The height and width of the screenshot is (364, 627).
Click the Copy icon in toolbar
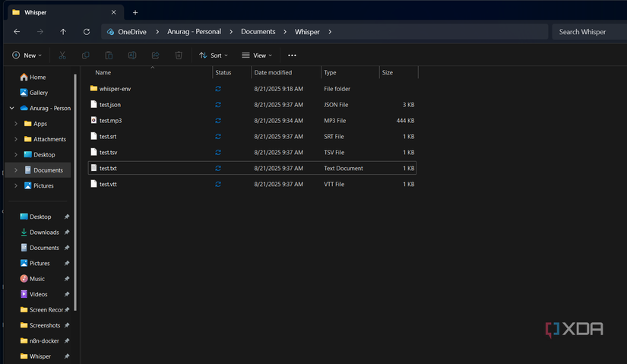86,55
